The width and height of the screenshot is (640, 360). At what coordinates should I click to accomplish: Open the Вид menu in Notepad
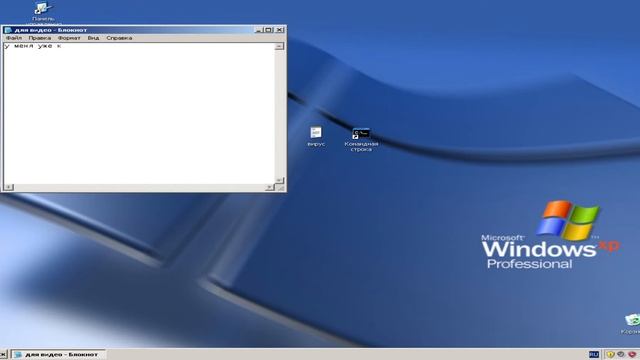coord(93,38)
